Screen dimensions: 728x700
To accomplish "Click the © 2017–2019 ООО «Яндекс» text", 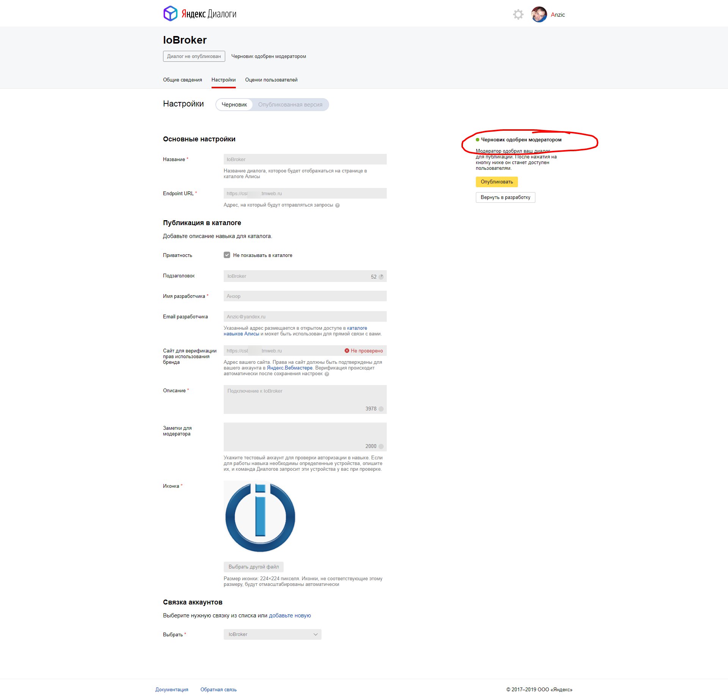I will pos(539,689).
